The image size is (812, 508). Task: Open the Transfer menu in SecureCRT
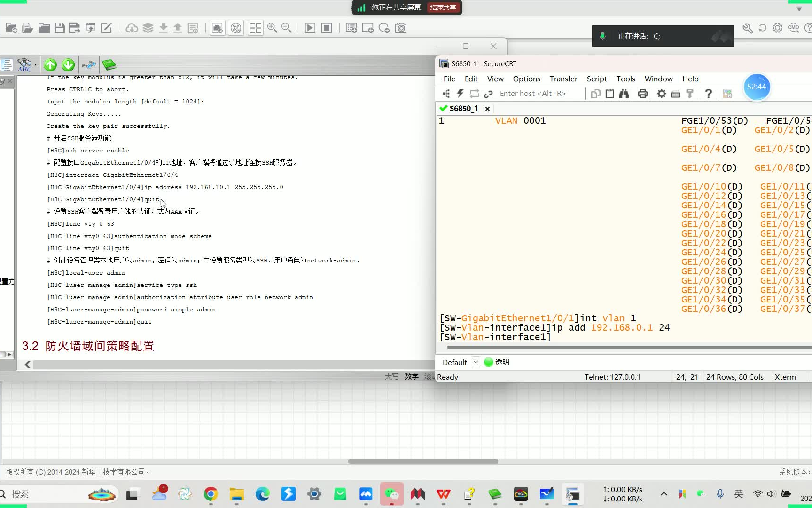point(563,79)
